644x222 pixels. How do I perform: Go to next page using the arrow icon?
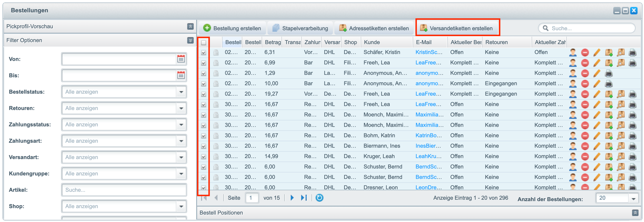click(x=292, y=198)
